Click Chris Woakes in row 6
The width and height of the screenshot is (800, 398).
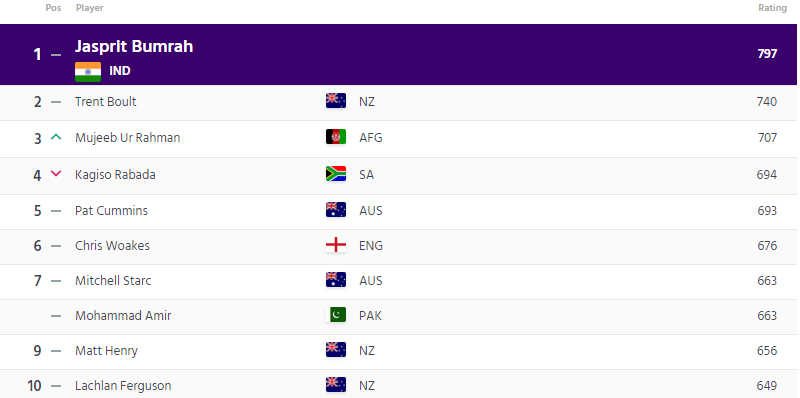pos(112,245)
